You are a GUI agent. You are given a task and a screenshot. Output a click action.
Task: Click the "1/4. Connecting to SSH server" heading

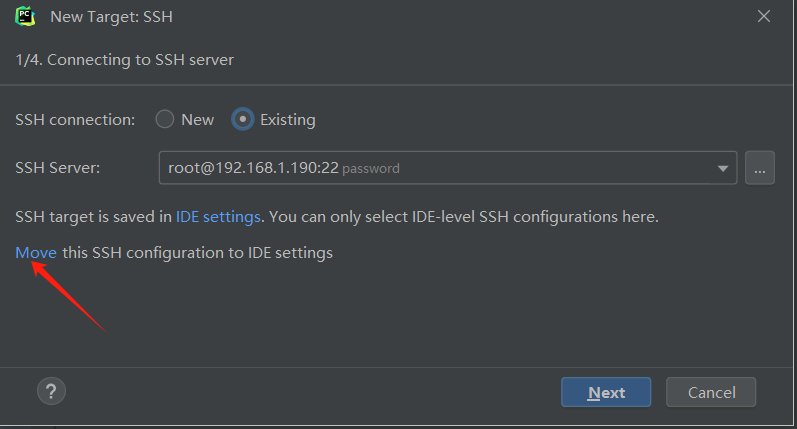(125, 60)
